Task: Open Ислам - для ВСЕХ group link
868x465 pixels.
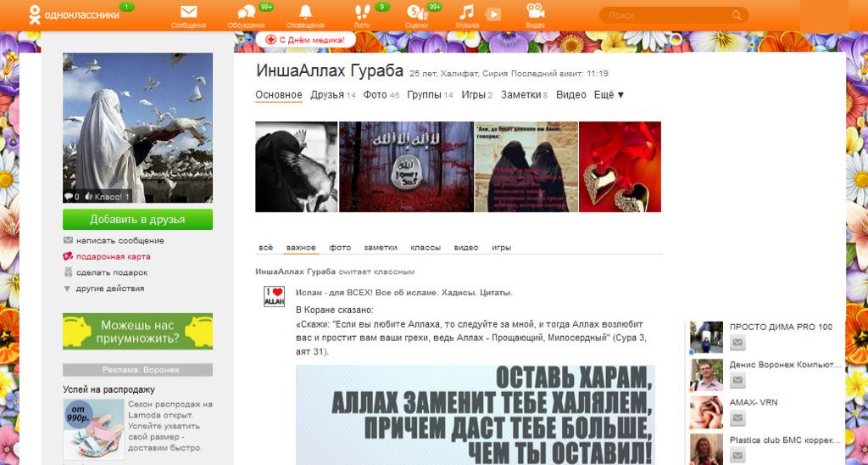Action: [x=403, y=293]
